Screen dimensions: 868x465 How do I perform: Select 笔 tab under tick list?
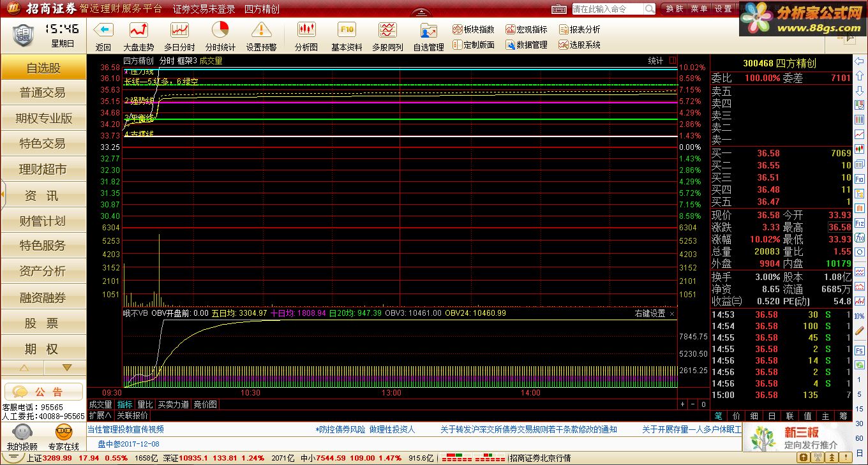coord(718,415)
